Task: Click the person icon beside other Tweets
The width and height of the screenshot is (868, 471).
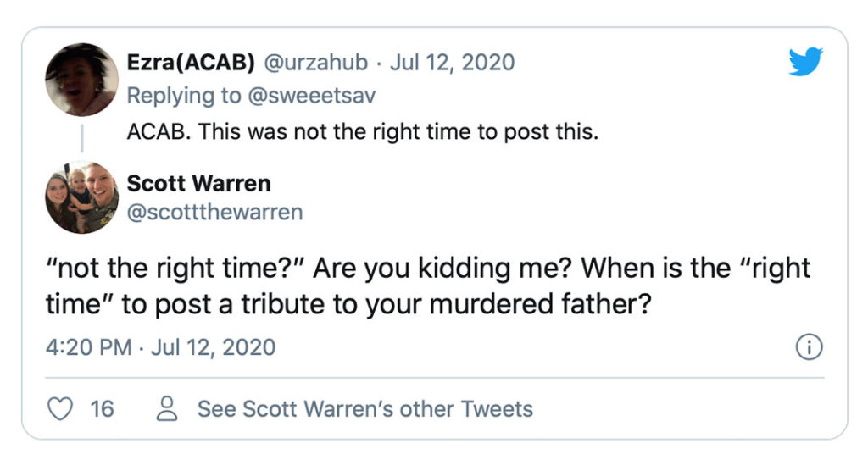Action: point(169,409)
